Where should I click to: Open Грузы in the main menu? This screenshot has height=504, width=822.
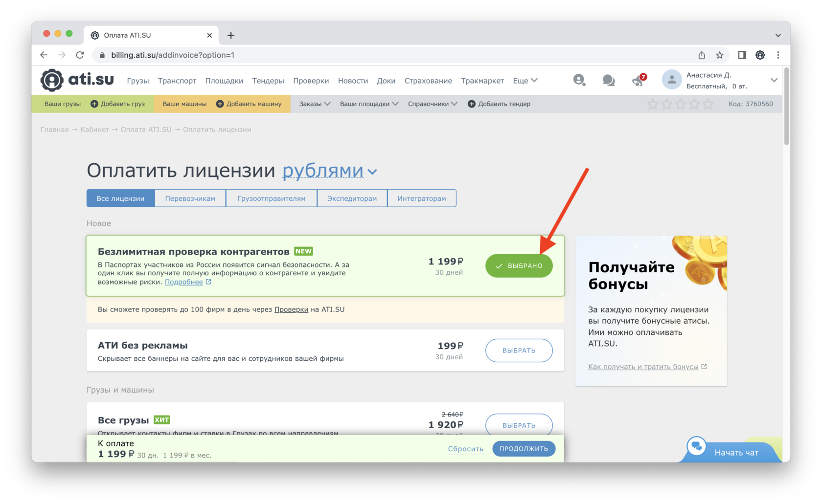138,81
